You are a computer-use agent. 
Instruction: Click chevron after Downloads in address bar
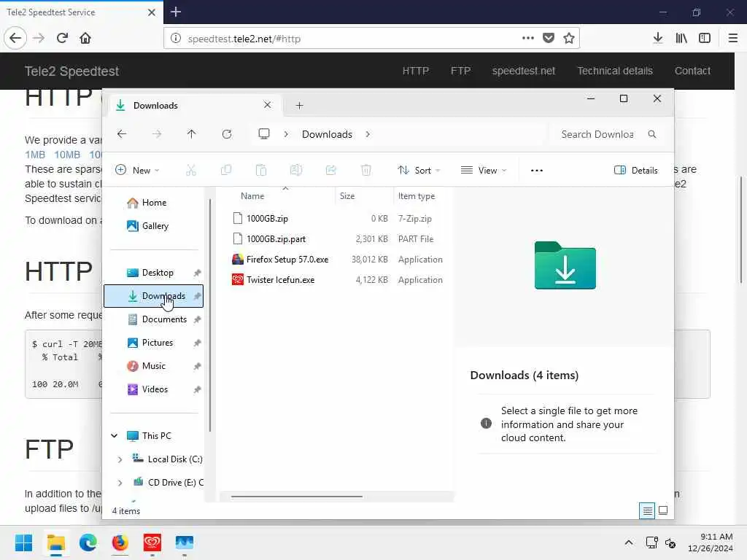tap(368, 134)
